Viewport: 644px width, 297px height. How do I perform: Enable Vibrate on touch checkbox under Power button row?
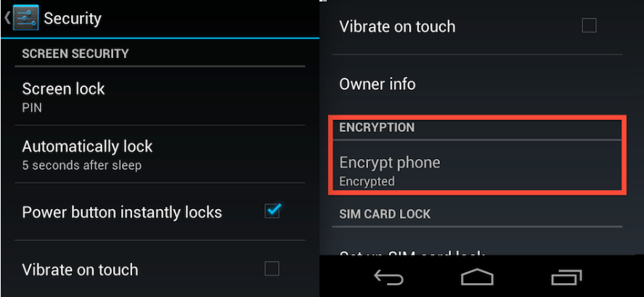coord(272,269)
